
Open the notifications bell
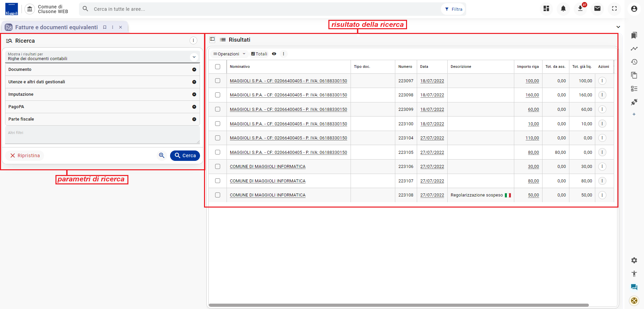[563, 9]
